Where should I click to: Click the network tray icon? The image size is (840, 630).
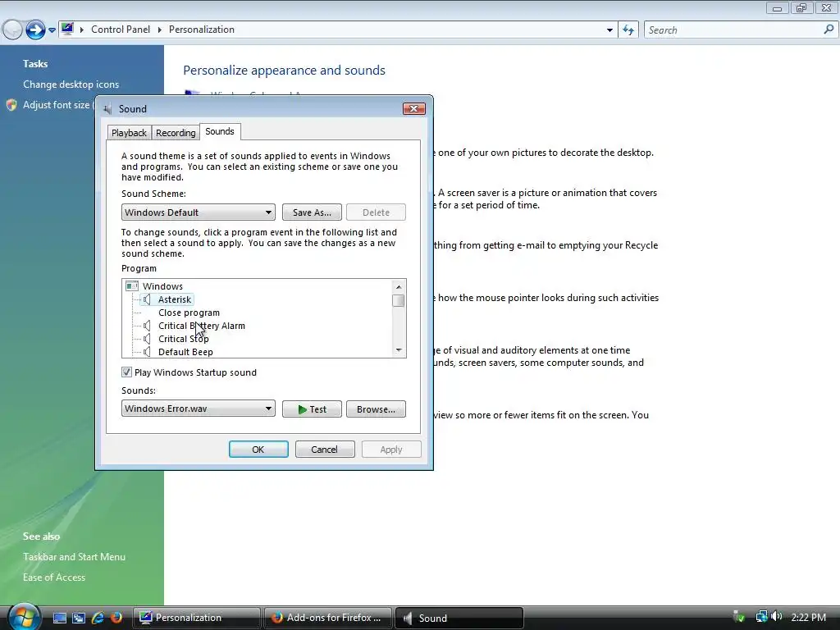pos(760,617)
